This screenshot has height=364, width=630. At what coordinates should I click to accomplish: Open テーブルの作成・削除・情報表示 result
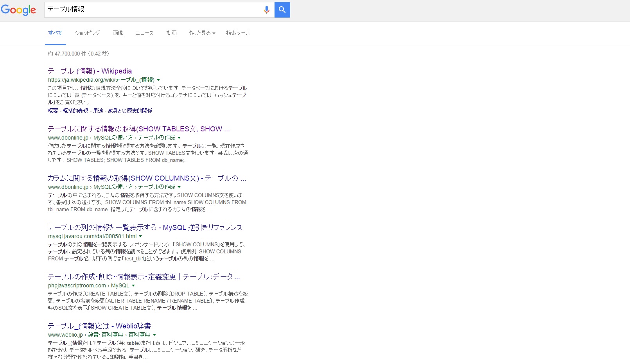click(x=144, y=277)
